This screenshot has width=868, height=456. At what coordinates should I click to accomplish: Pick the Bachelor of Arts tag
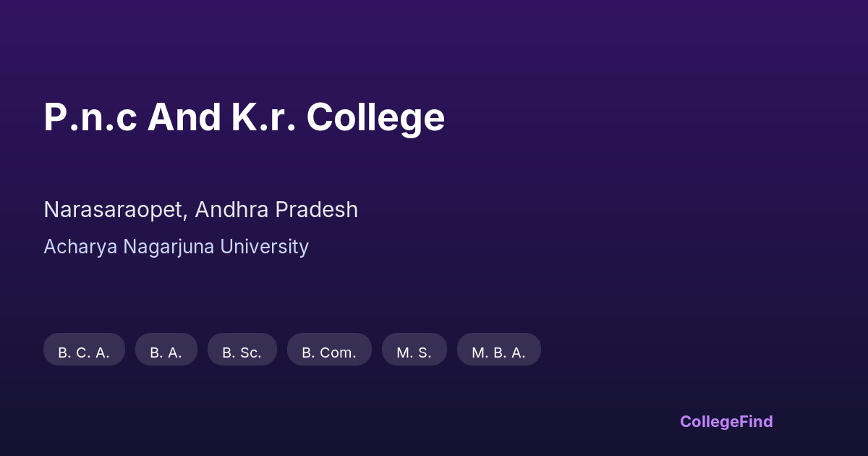(x=166, y=351)
